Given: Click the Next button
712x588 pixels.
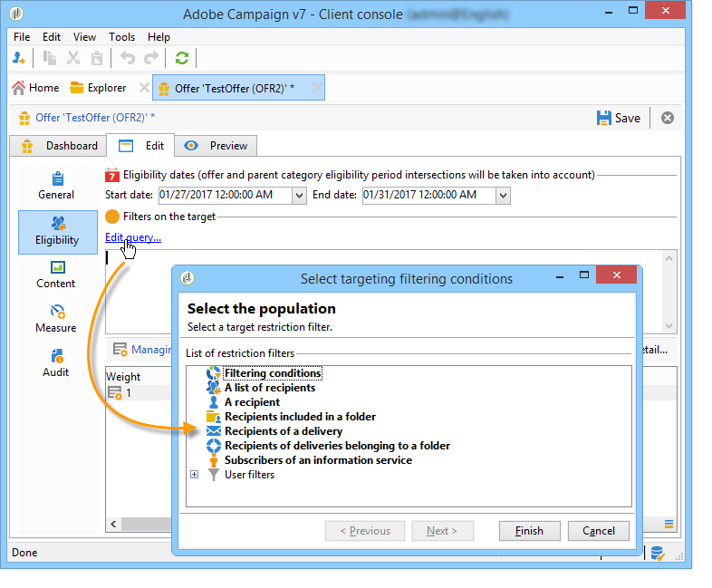Looking at the screenshot, I should (442, 531).
